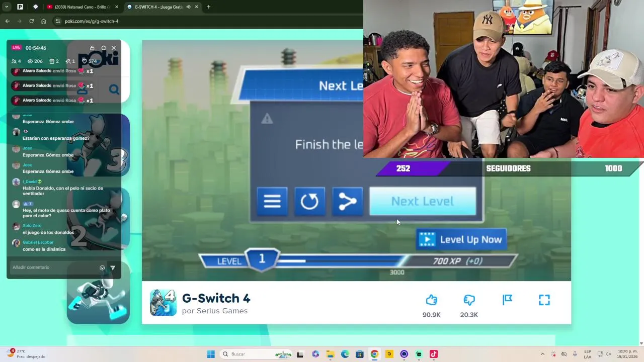Open a new browser tab
Image resolution: width=644 pixels, height=362 pixels.
coord(208,7)
